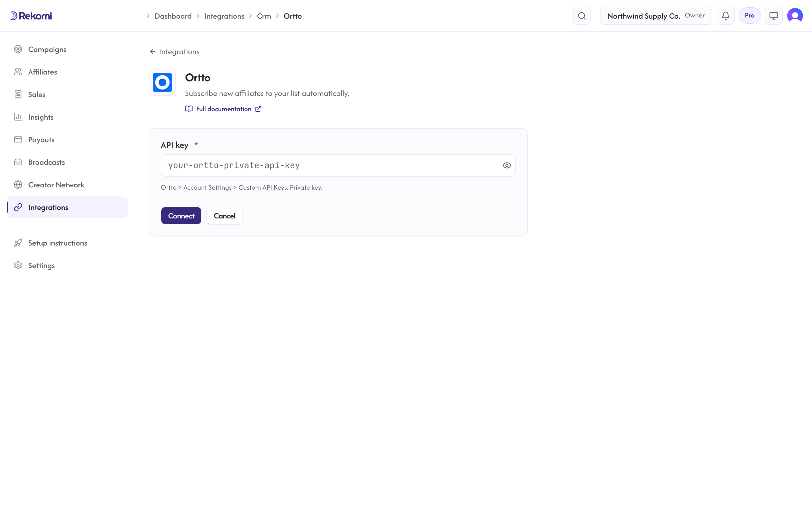Go to Integrations breadcrumb
Image resolution: width=812 pixels, height=508 pixels.
coord(224,16)
